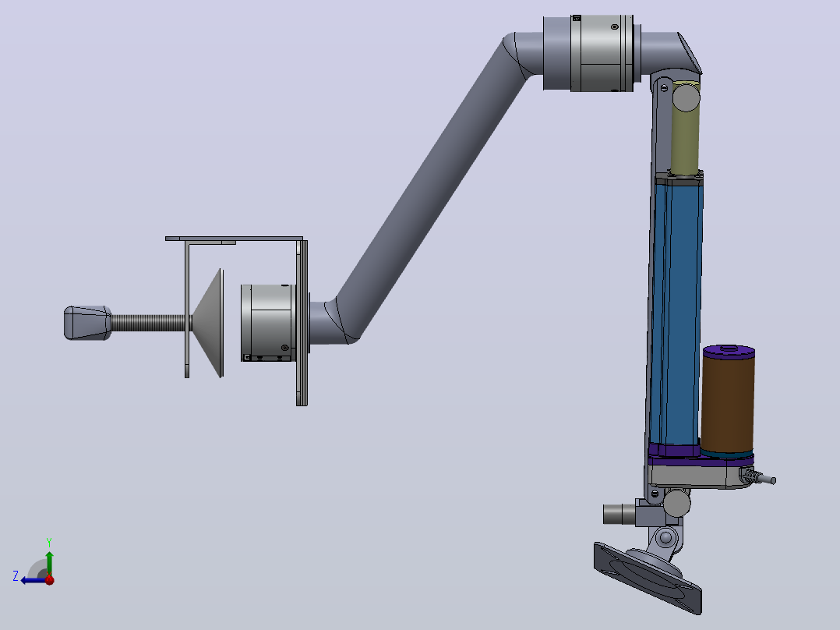Select the threaded screw rod
The image size is (840, 630).
150,323
